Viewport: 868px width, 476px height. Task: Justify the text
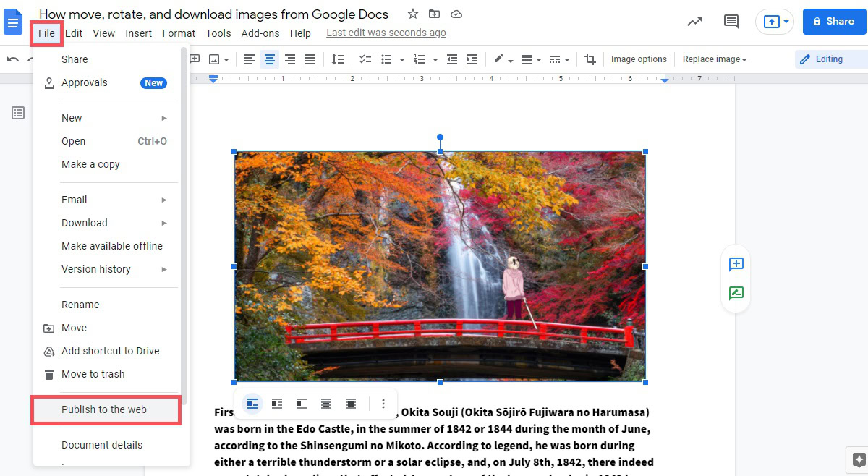(310, 59)
